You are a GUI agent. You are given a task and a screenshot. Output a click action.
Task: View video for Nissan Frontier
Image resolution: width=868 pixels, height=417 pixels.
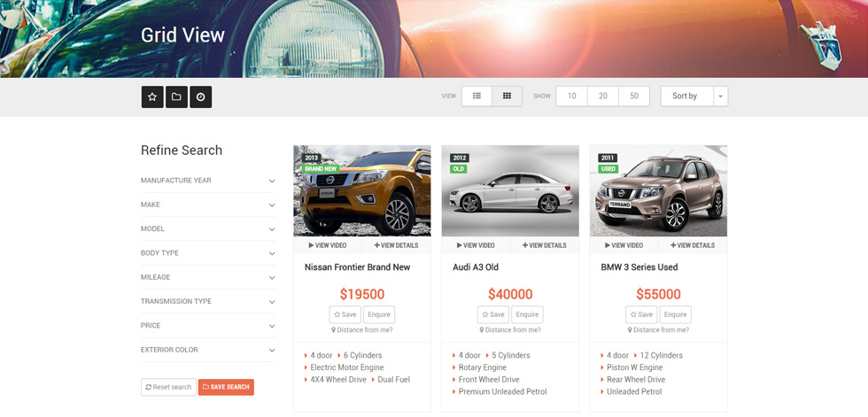tap(328, 245)
